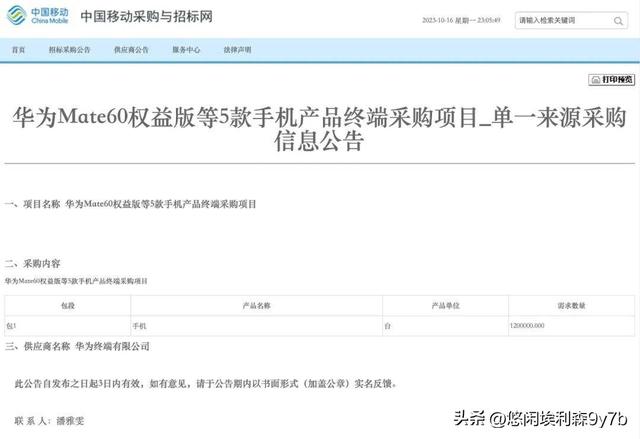Image resolution: width=640 pixels, height=439 pixels.
Task: Click the 需求数量 table column header
Action: [x=571, y=306]
